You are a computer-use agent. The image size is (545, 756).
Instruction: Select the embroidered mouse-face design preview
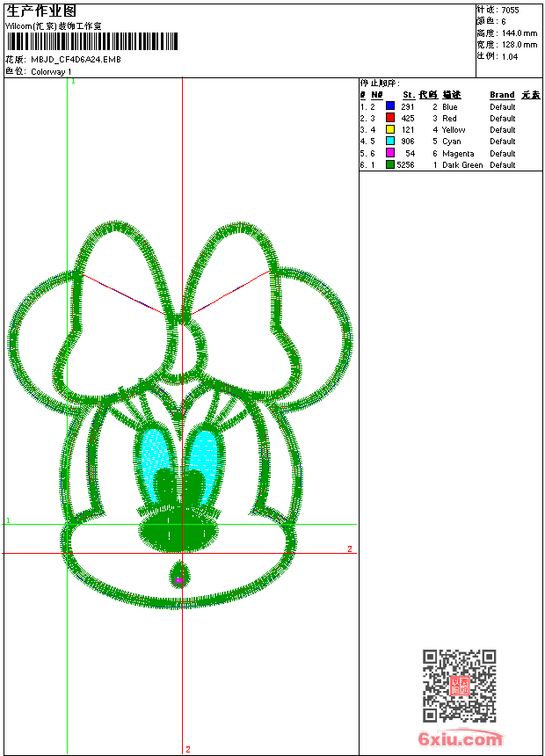click(x=180, y=415)
